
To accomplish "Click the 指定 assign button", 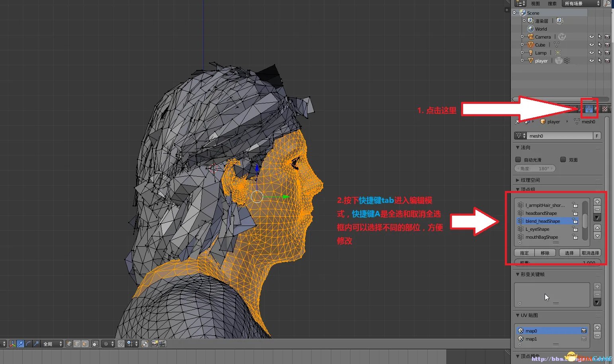I will (524, 253).
